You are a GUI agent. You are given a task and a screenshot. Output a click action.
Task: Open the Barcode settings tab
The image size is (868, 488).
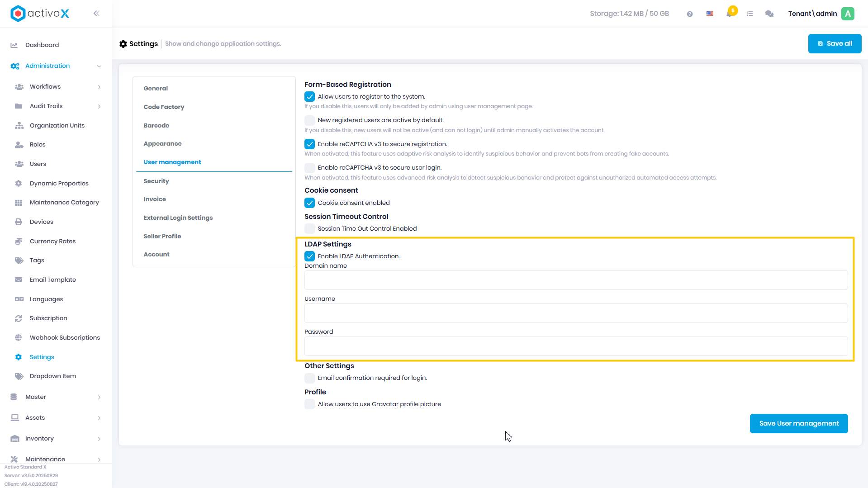[x=156, y=126]
